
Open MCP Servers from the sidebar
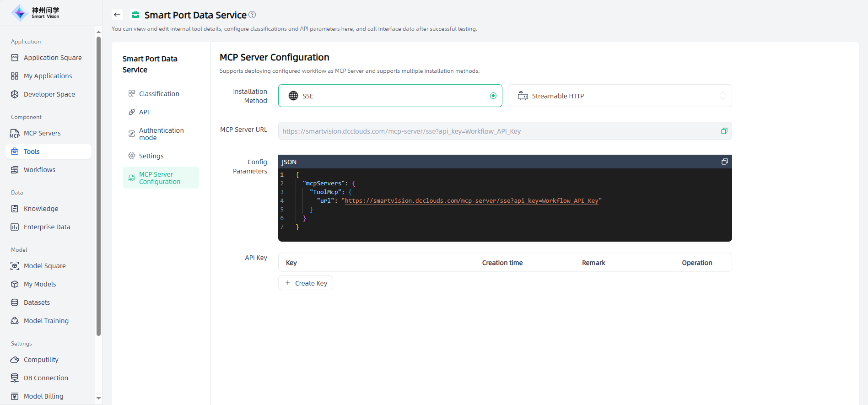(42, 133)
